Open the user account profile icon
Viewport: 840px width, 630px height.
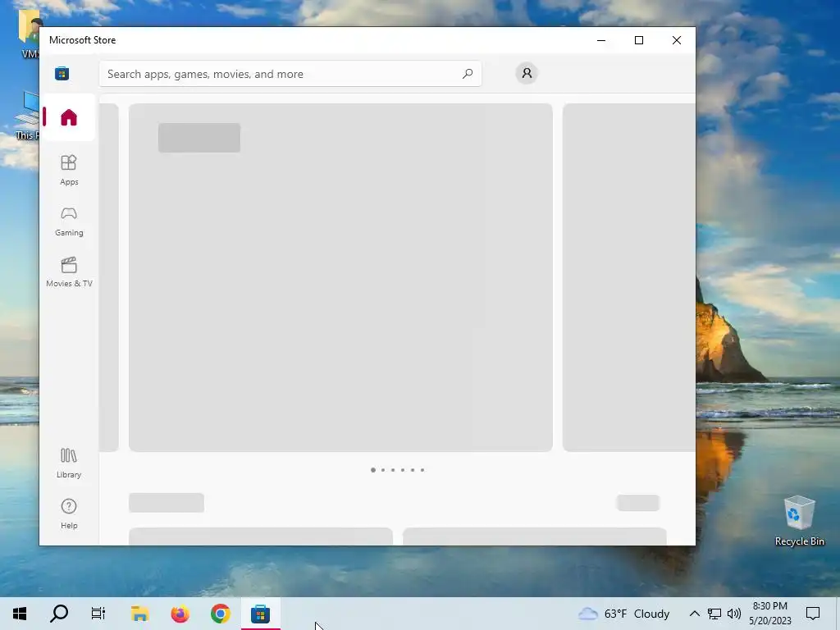(x=527, y=73)
